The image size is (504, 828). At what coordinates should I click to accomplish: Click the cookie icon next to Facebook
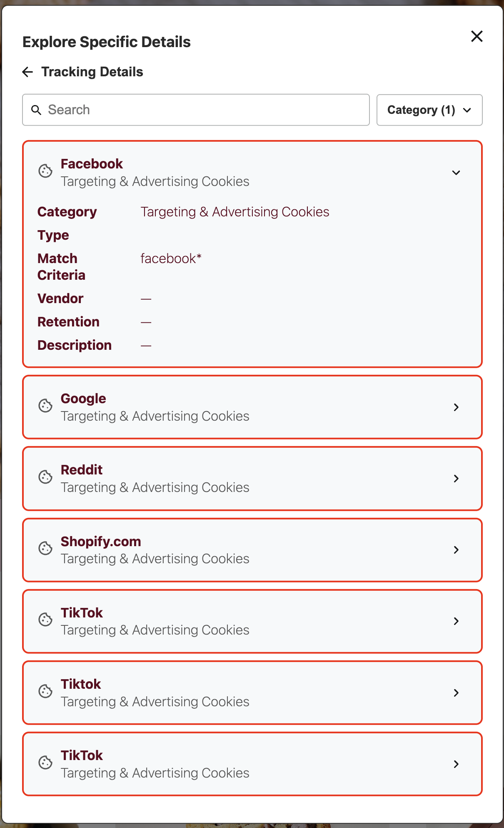click(x=45, y=171)
